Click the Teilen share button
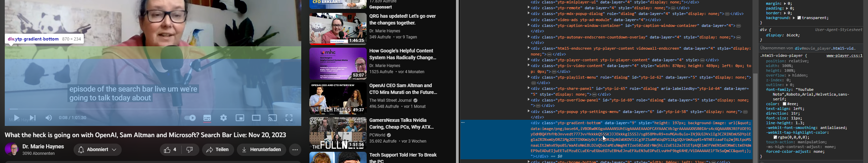Viewport: 868px width, 163px height. coord(218,150)
